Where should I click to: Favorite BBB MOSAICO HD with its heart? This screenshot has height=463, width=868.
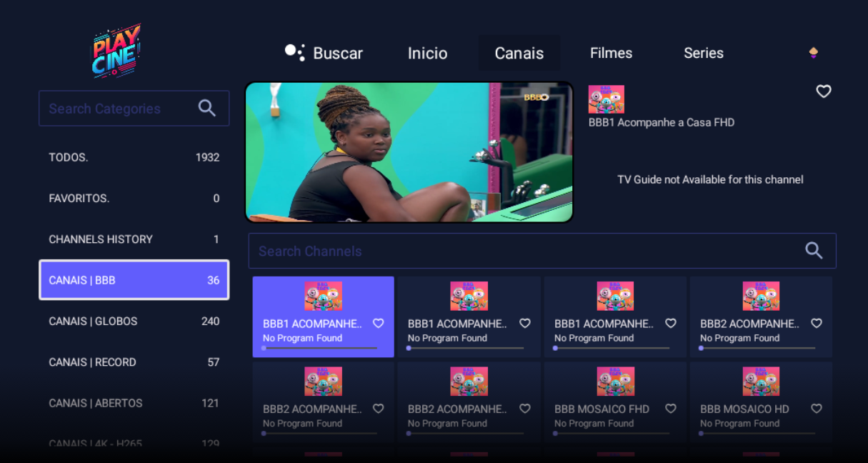click(x=817, y=409)
